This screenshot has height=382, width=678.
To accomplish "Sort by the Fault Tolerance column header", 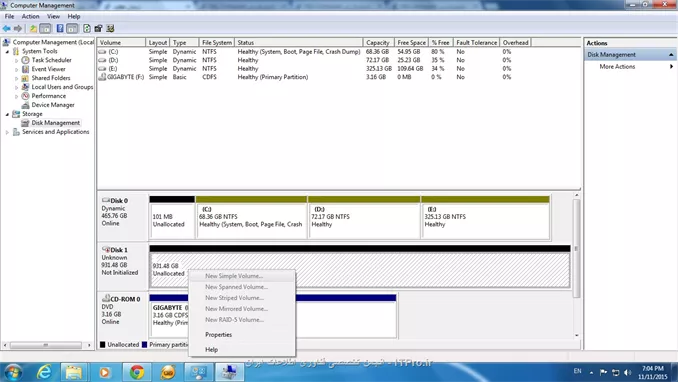I will pyautogui.click(x=477, y=42).
